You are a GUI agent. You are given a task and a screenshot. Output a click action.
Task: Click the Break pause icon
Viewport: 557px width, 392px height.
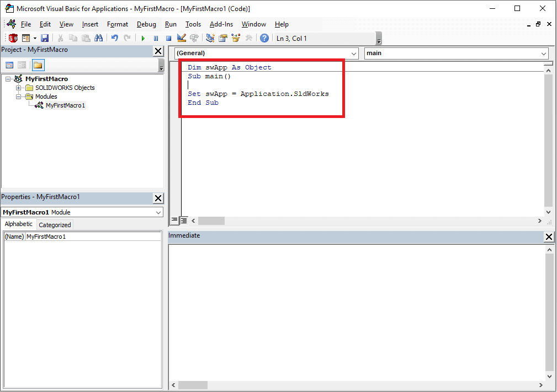pos(156,38)
